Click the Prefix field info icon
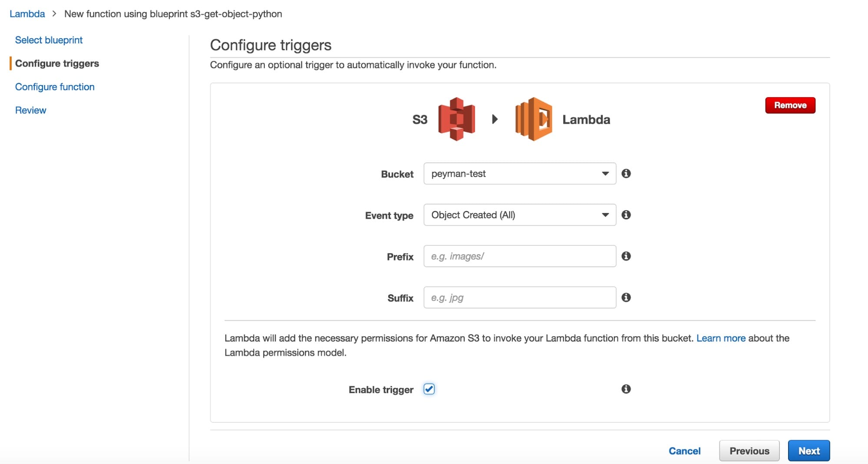The width and height of the screenshot is (868, 464). pyautogui.click(x=626, y=256)
